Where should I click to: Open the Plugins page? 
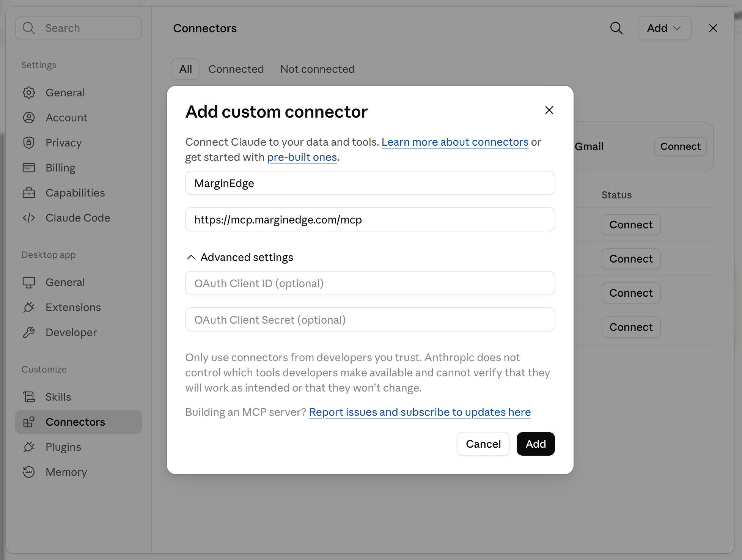79,447
